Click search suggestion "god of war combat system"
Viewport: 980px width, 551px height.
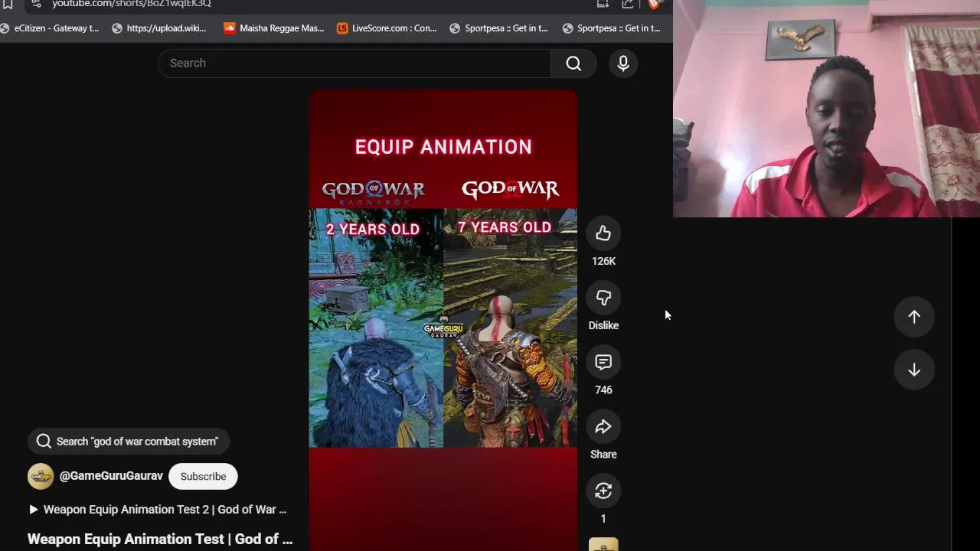(x=129, y=442)
